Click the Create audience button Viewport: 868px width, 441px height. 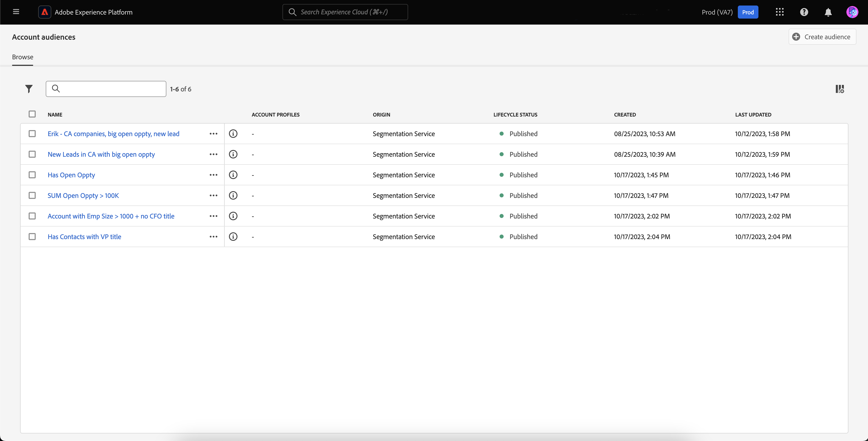point(822,37)
